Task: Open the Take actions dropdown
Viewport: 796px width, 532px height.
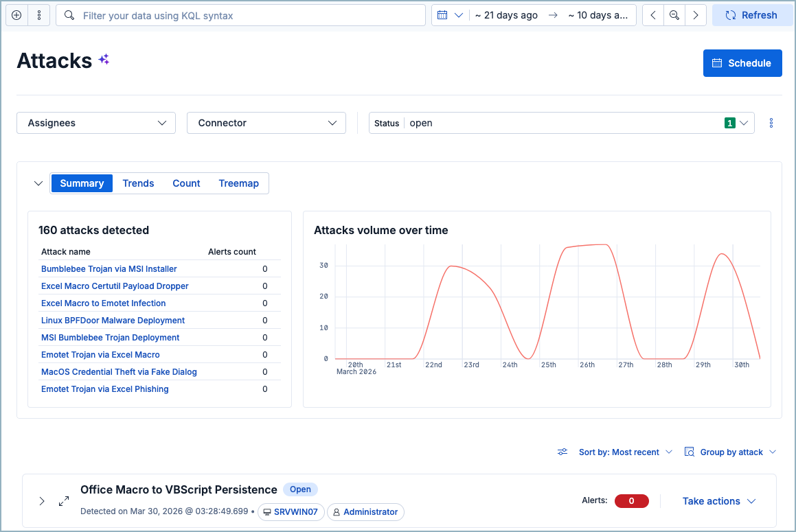Action: pyautogui.click(x=719, y=501)
